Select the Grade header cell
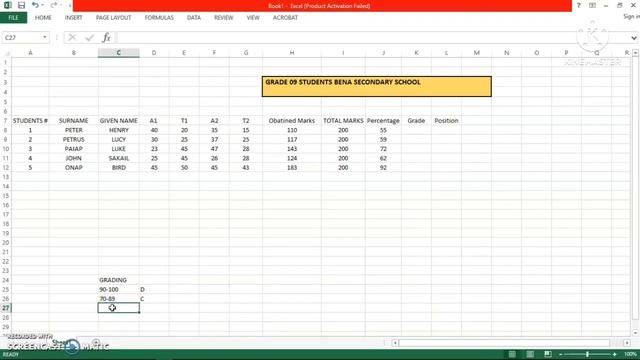This screenshot has height=360, width=640. pyautogui.click(x=416, y=121)
